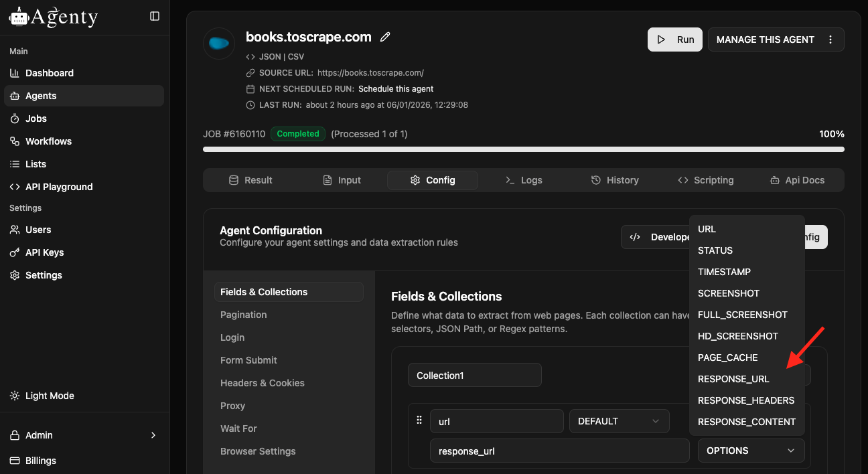Go to Jobs in the sidebar
The image size is (868, 474).
(36, 118)
